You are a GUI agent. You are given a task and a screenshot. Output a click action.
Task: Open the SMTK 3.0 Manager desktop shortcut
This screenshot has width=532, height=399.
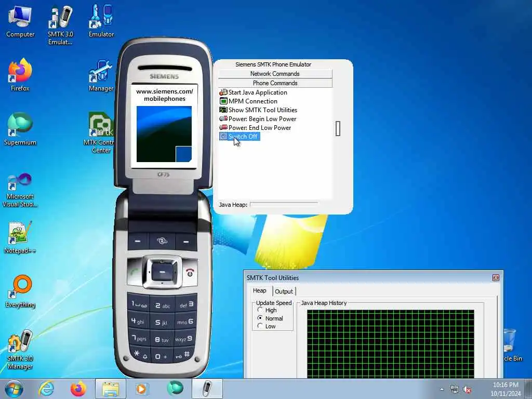click(20, 350)
